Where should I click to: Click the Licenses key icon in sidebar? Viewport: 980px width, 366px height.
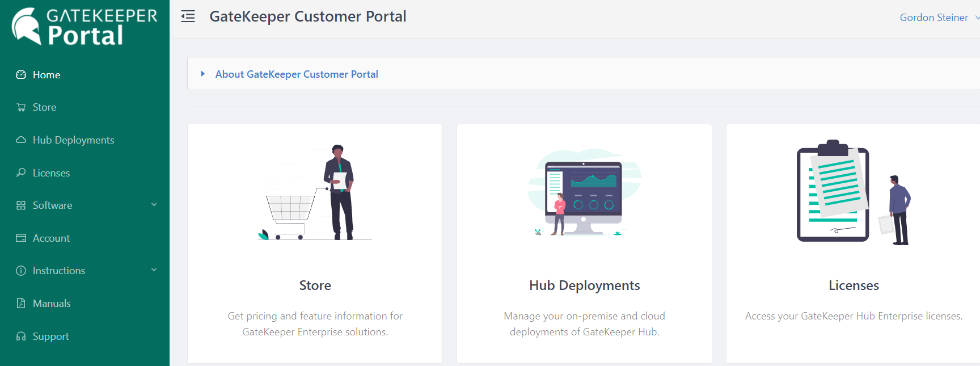pos(21,173)
